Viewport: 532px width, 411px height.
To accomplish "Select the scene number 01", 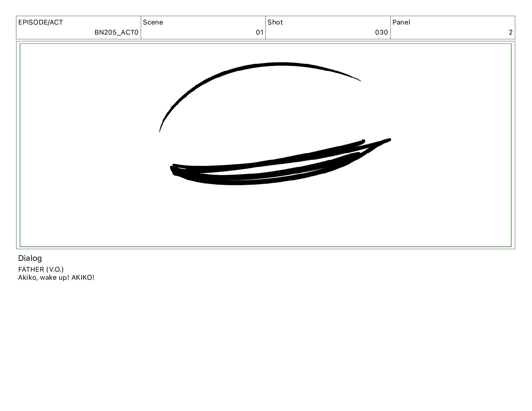I will pos(260,32).
